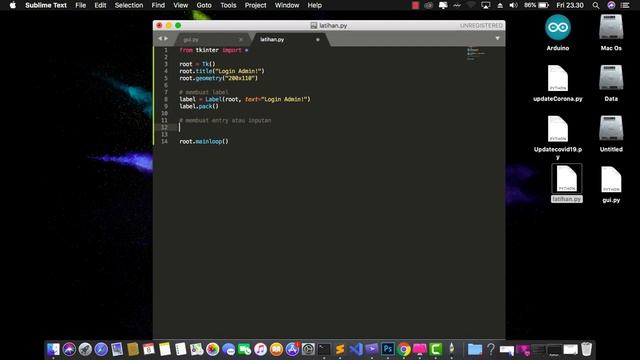Image resolution: width=640 pixels, height=360 pixels.
Task: Click the minimap code preview
Action: point(476,53)
